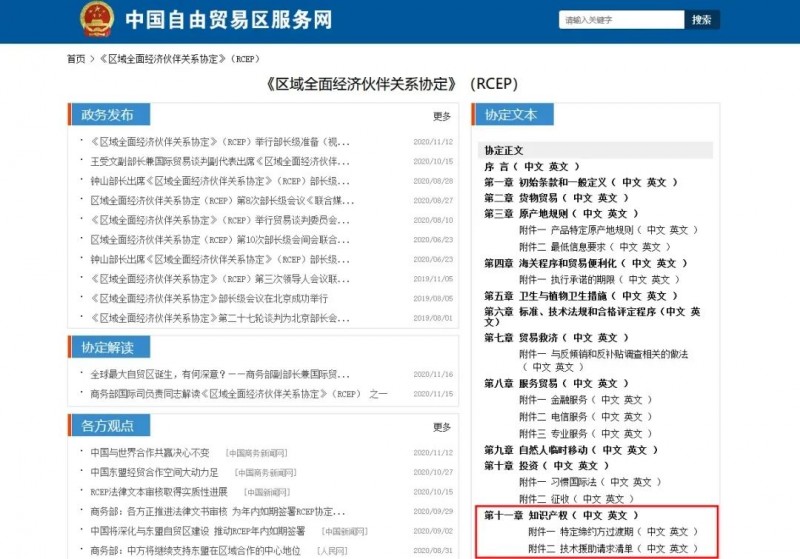Open 英文 version of 附件二 技术援助请求清单
The width and height of the screenshot is (800, 559).
(x=680, y=548)
